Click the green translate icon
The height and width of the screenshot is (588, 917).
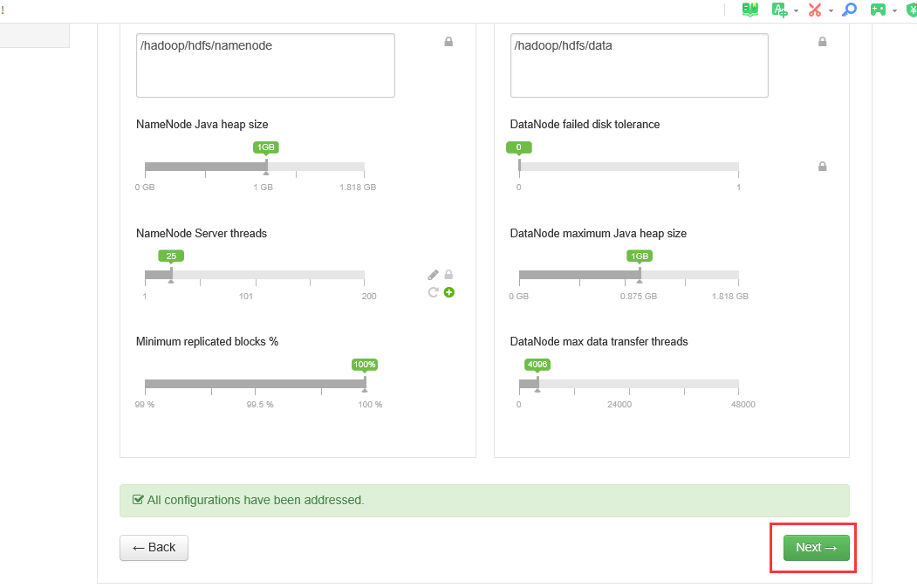coord(779,10)
